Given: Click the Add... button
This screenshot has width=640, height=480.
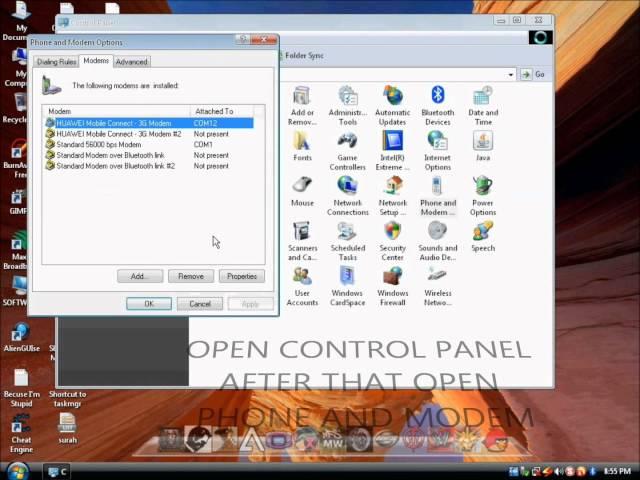Looking at the screenshot, I should coord(140,276).
